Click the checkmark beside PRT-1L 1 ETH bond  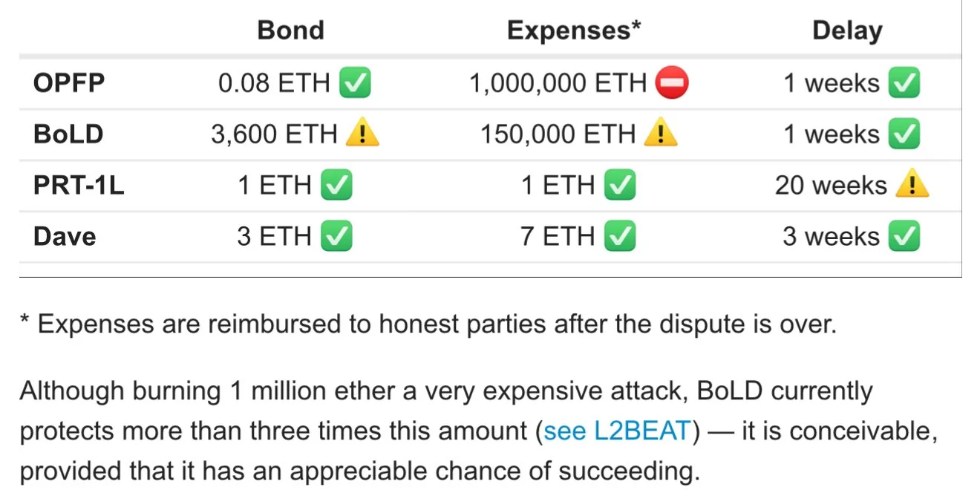336,186
